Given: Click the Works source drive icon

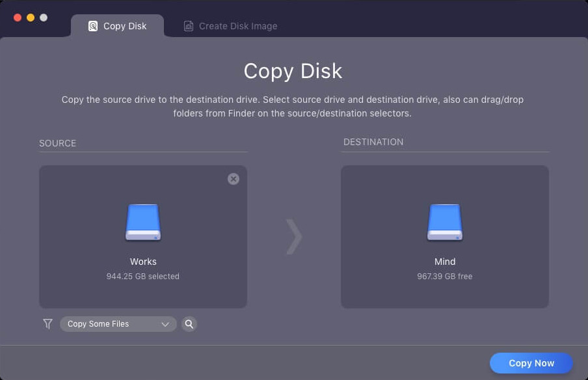Looking at the screenshot, I should click(x=143, y=222).
